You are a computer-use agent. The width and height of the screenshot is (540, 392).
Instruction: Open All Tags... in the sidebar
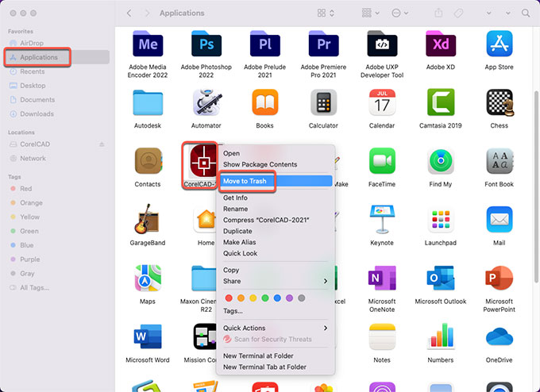click(x=57, y=288)
